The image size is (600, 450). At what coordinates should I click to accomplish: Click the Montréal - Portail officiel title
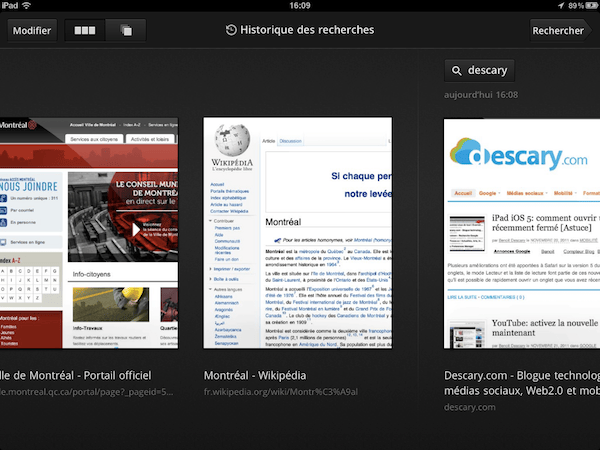tap(75, 375)
